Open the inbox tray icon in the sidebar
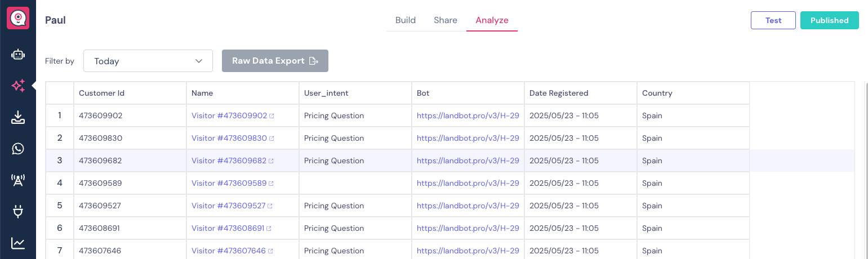The image size is (868, 259). 18,117
